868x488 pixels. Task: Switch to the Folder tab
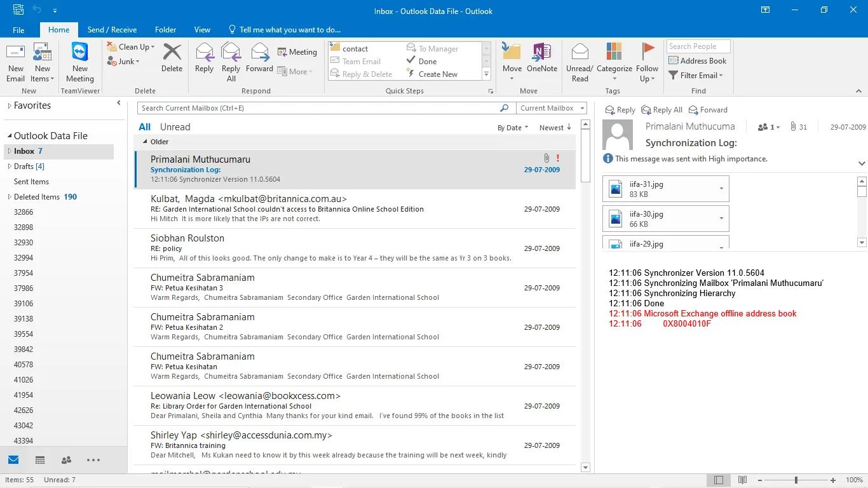pyautogui.click(x=166, y=30)
